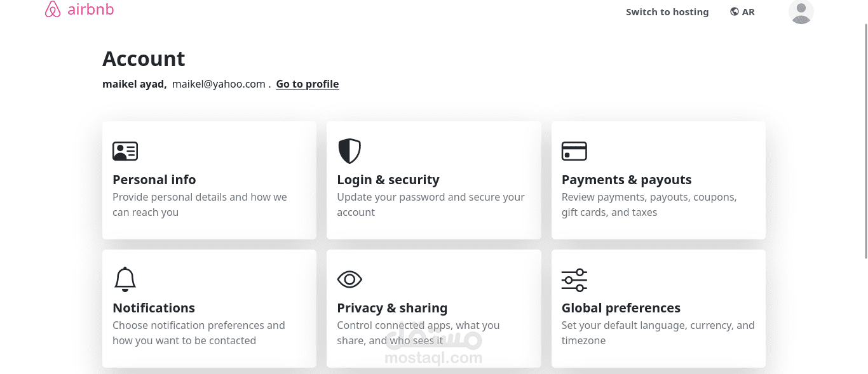Click the Notifications bell icon
The width and height of the screenshot is (868, 374).
coord(125,279)
